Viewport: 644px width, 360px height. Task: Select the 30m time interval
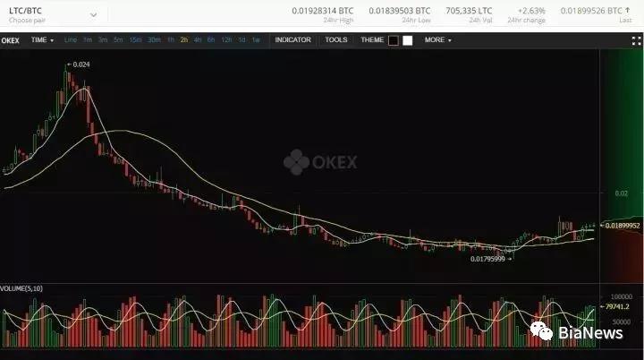[154, 40]
